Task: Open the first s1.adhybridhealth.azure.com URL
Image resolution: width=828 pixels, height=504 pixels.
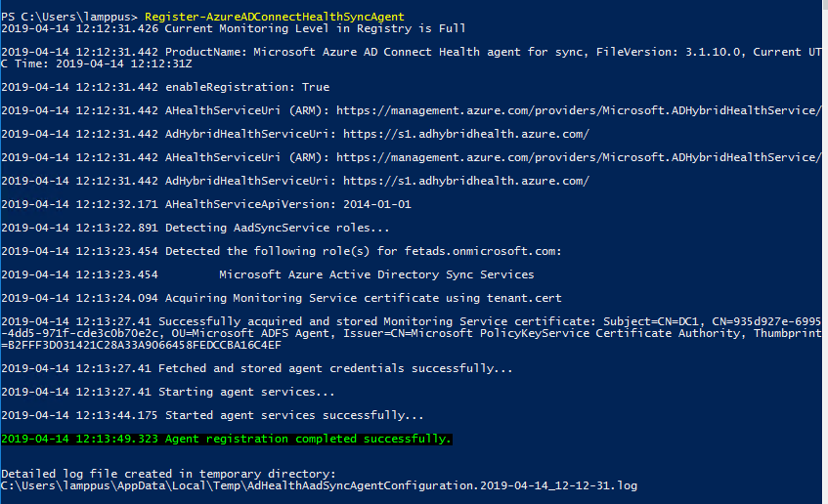Action: click(x=466, y=134)
